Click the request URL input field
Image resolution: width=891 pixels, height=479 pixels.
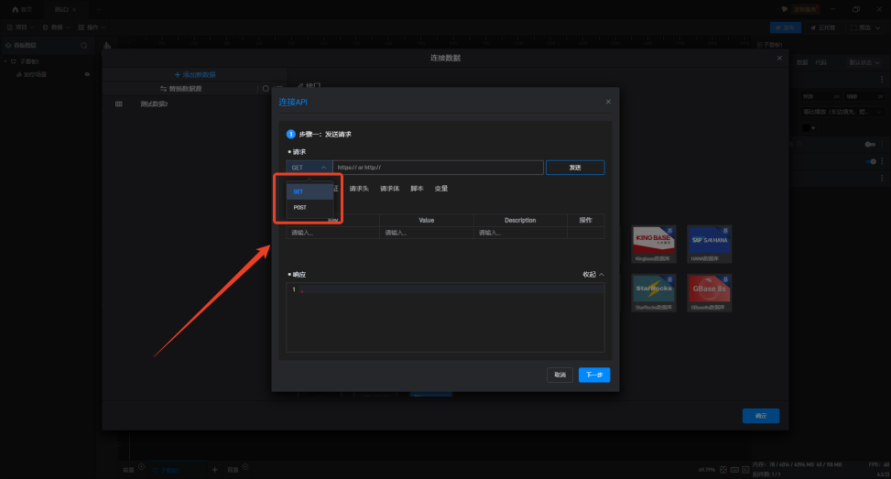438,167
